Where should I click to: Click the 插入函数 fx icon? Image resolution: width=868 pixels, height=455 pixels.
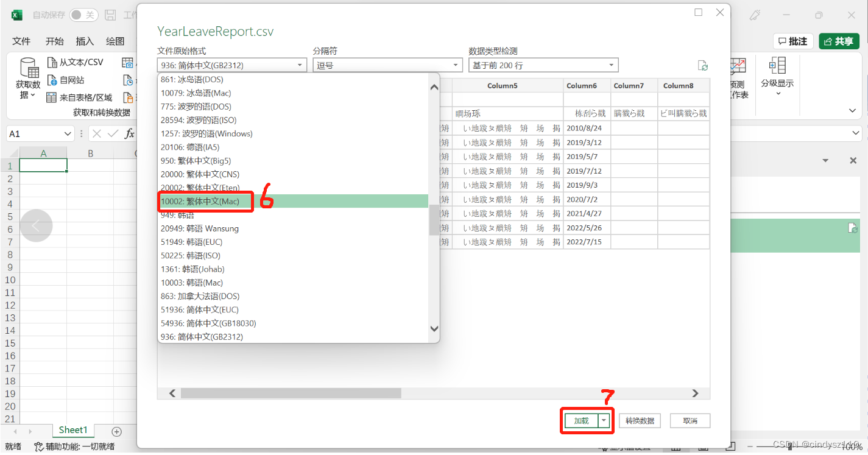click(x=129, y=133)
